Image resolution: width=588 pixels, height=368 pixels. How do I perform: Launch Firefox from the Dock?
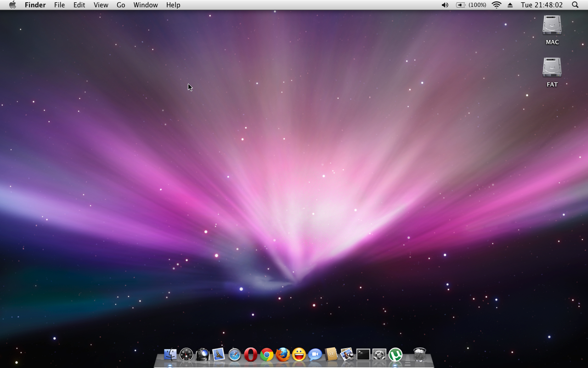[283, 355]
